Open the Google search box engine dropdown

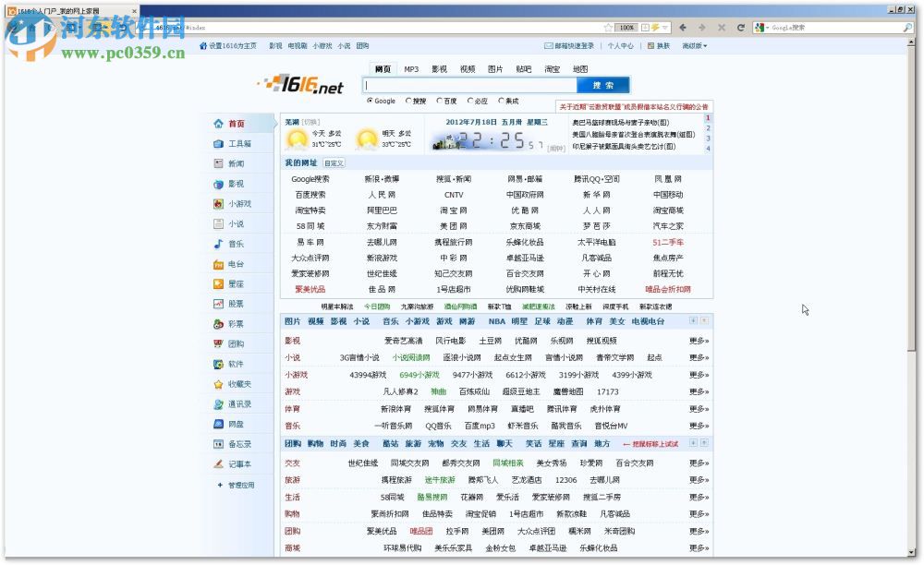pyautogui.click(x=766, y=27)
